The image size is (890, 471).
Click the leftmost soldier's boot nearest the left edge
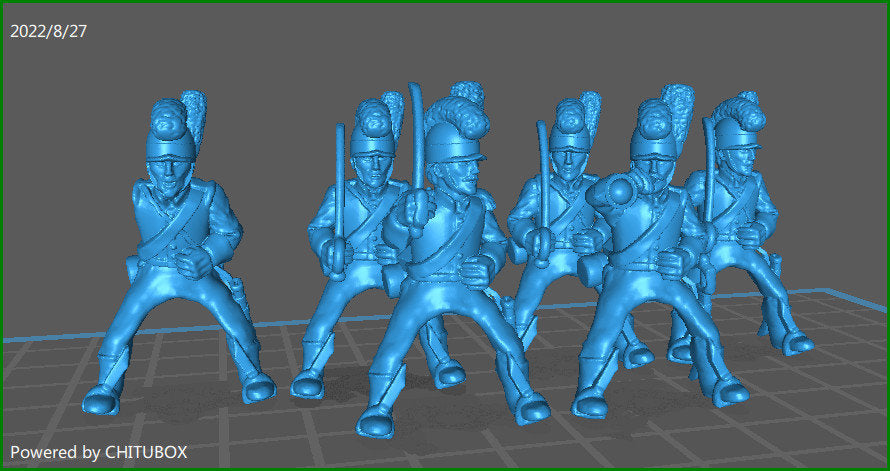[x=105, y=398]
